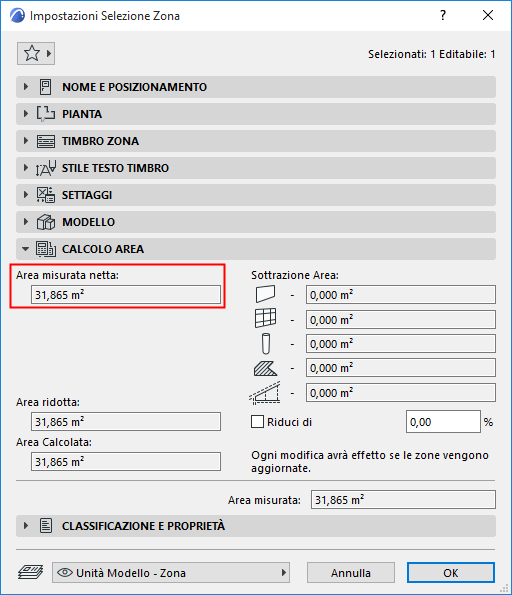Viewport: 512px width, 595px height.
Task: Click the Nome e Posizionamento panel icon
Action: (46, 87)
